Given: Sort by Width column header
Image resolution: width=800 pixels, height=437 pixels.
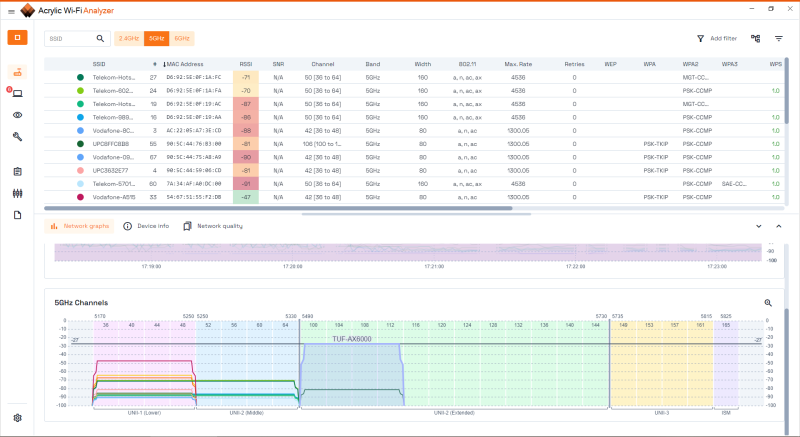Looking at the screenshot, I should click(x=423, y=64).
